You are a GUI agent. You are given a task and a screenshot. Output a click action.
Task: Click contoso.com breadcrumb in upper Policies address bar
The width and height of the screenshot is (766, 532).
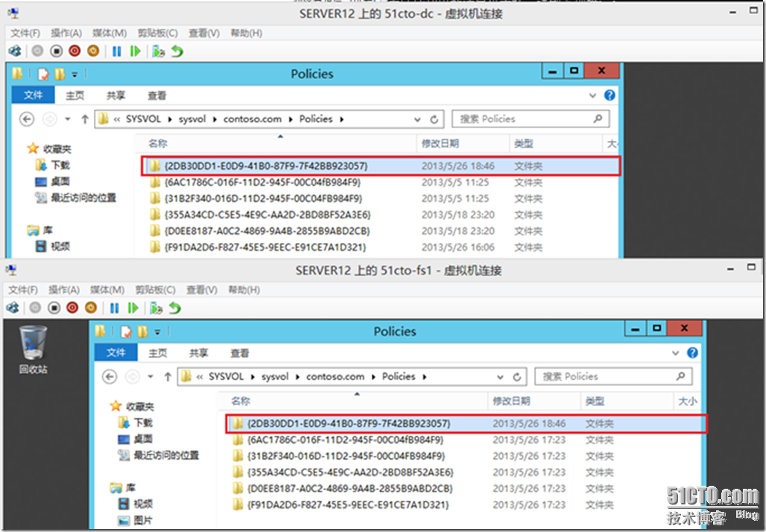pos(253,119)
